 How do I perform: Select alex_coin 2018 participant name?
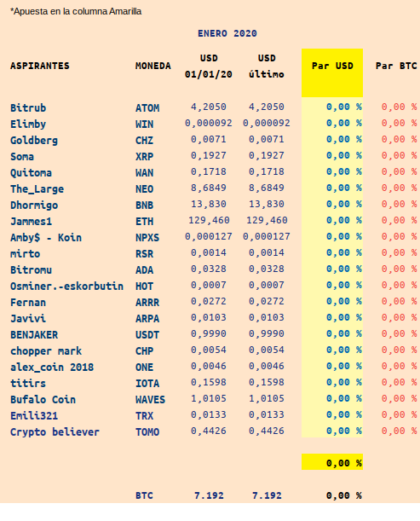tap(52, 368)
